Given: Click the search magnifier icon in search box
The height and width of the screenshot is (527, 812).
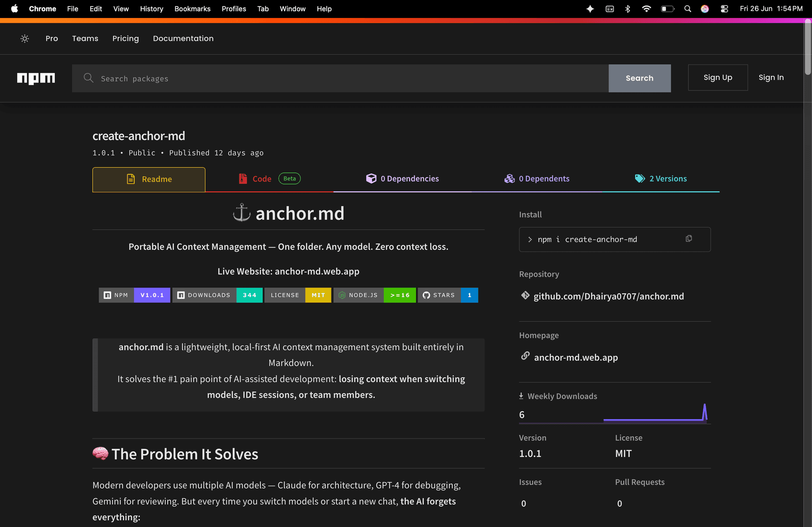Looking at the screenshot, I should coord(88,78).
